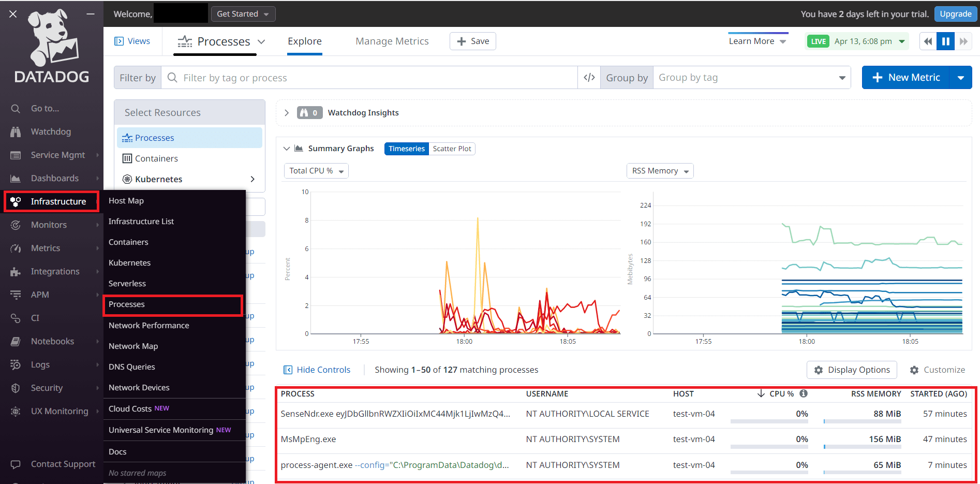Collapse the Summary Graphs section
The height and width of the screenshot is (484, 980).
click(287, 149)
